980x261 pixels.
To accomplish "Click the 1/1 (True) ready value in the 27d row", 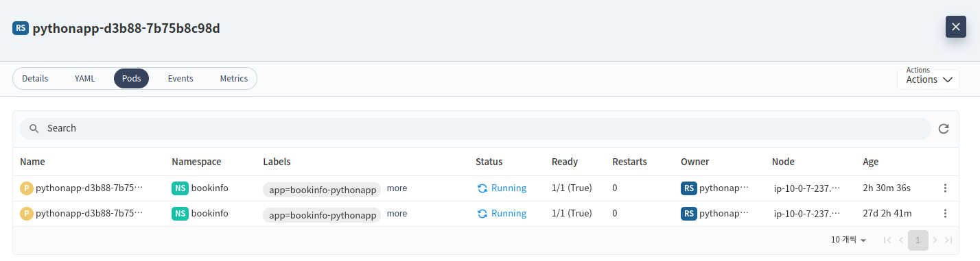I will tap(572, 214).
